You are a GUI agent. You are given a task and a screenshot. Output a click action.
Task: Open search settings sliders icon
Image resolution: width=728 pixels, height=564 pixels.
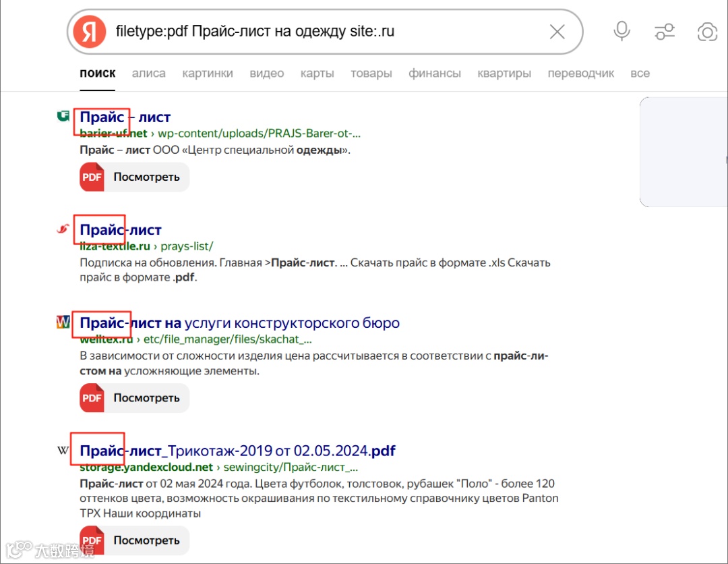click(x=665, y=32)
